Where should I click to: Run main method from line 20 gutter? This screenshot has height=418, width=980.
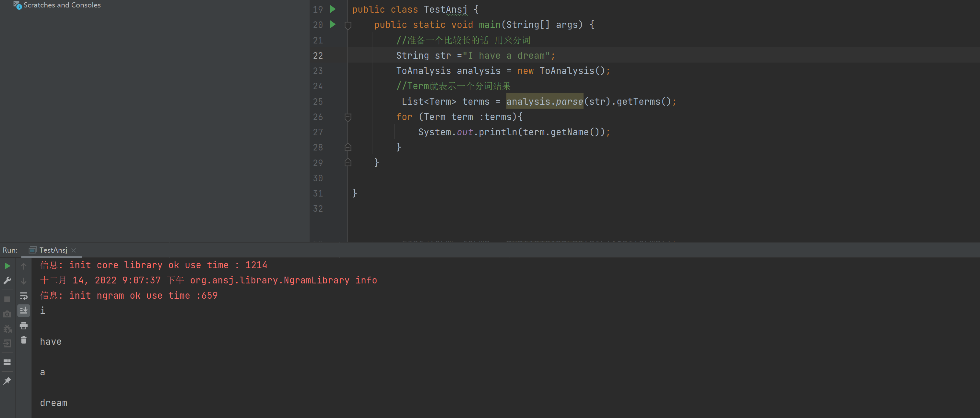point(333,24)
